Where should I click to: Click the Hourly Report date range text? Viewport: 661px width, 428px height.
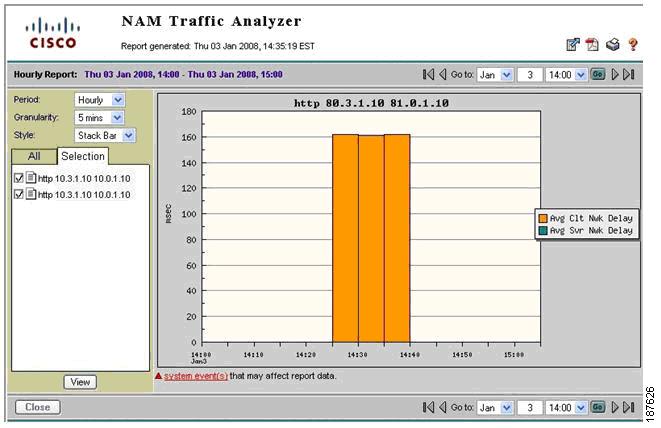coord(183,75)
